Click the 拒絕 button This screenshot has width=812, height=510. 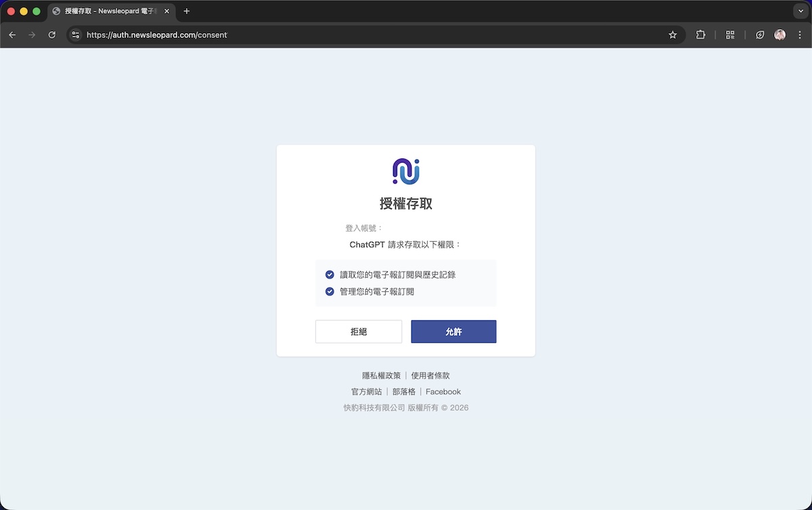(359, 332)
